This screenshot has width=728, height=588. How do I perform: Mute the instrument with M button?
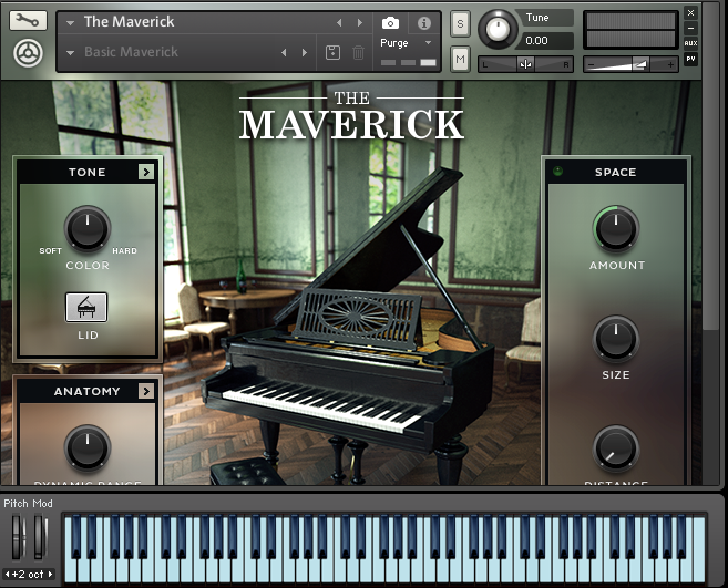point(460,58)
